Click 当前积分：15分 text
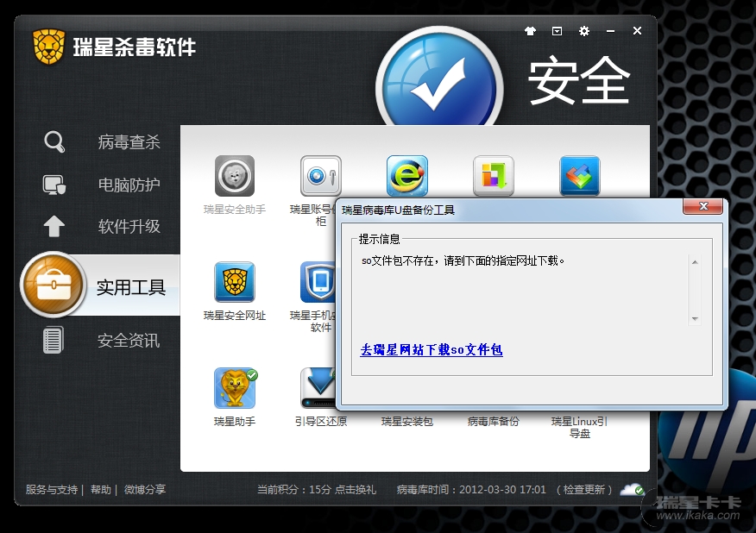 pyautogui.click(x=294, y=490)
